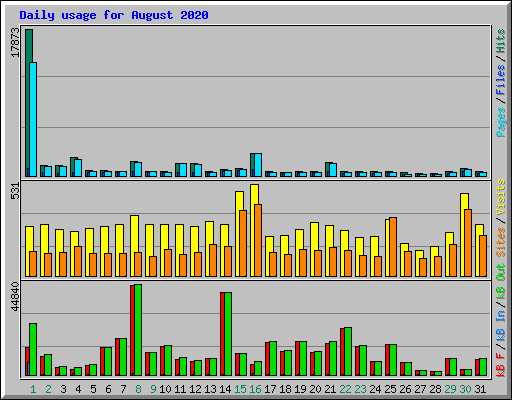
Task: Click day 20 on the date axis
Action: (x=315, y=389)
